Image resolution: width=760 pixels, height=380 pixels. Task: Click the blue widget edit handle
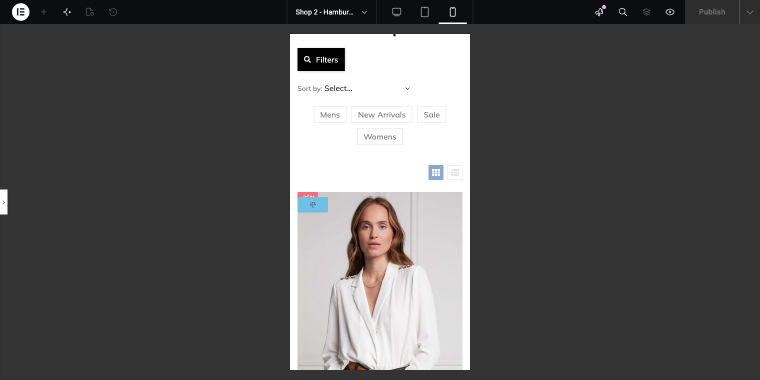pyautogui.click(x=313, y=205)
